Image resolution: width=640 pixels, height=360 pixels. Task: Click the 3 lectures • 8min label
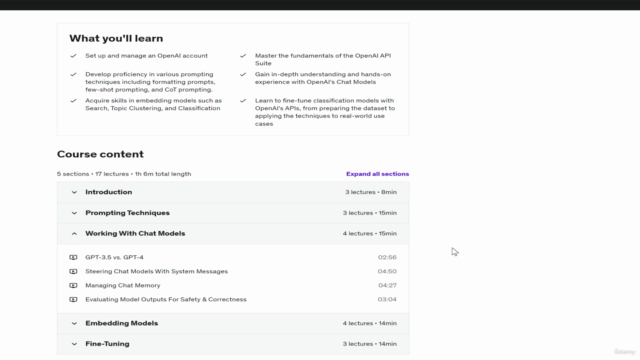pos(371,192)
